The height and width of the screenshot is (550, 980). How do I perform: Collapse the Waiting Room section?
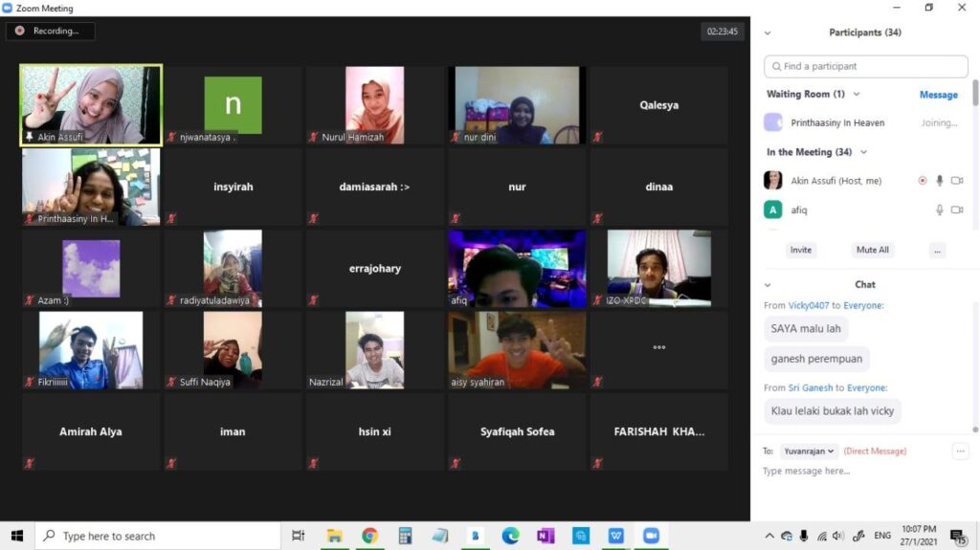pos(857,94)
